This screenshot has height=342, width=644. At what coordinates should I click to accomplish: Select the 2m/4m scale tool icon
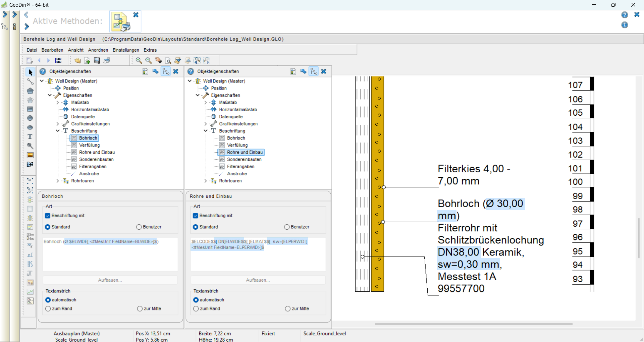[30, 236]
